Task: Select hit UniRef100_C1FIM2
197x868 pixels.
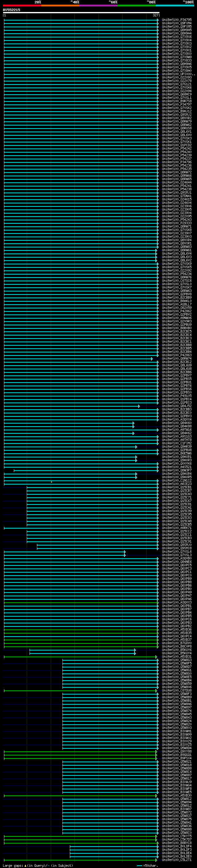Action: [x=176, y=443]
